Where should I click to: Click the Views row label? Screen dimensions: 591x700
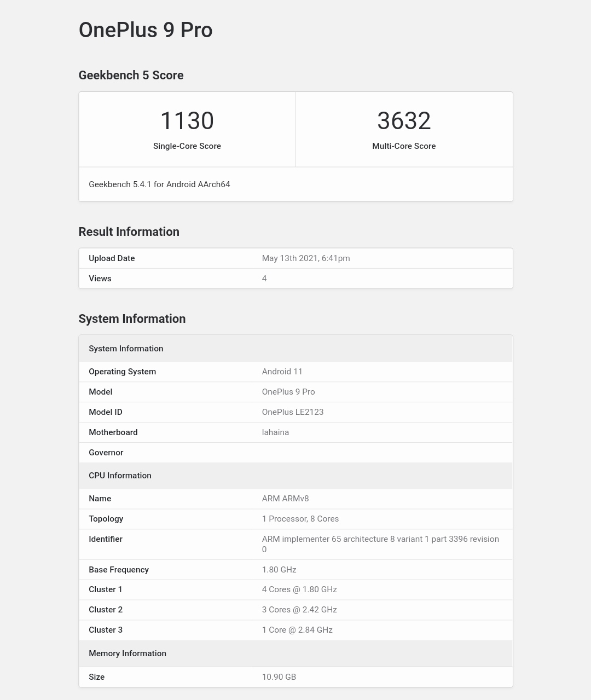pyautogui.click(x=100, y=279)
